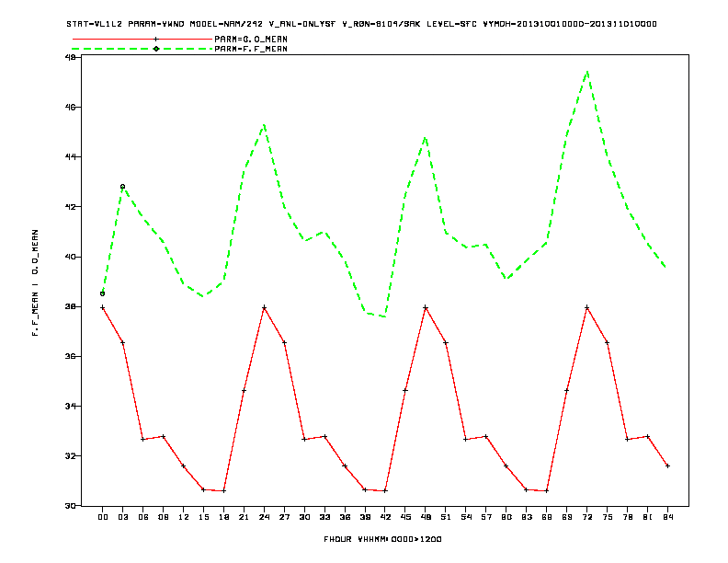Image resolution: width=728 pixels, height=563 pixels.
Task: Click green dashed line low point at hour 42
Action: [x=385, y=316]
